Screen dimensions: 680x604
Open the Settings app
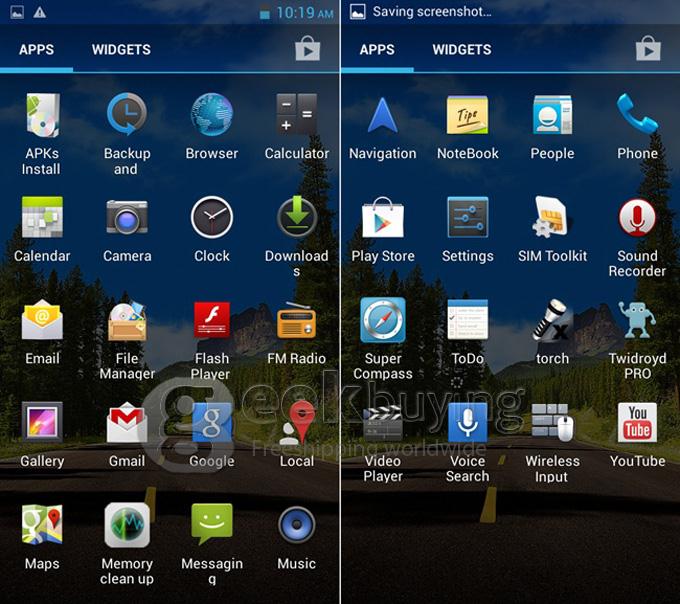click(x=467, y=218)
